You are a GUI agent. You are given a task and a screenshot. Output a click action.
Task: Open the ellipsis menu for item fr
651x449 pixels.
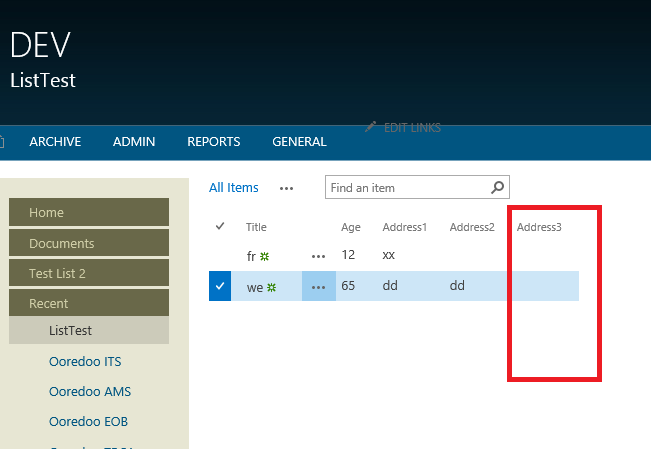[x=318, y=256]
